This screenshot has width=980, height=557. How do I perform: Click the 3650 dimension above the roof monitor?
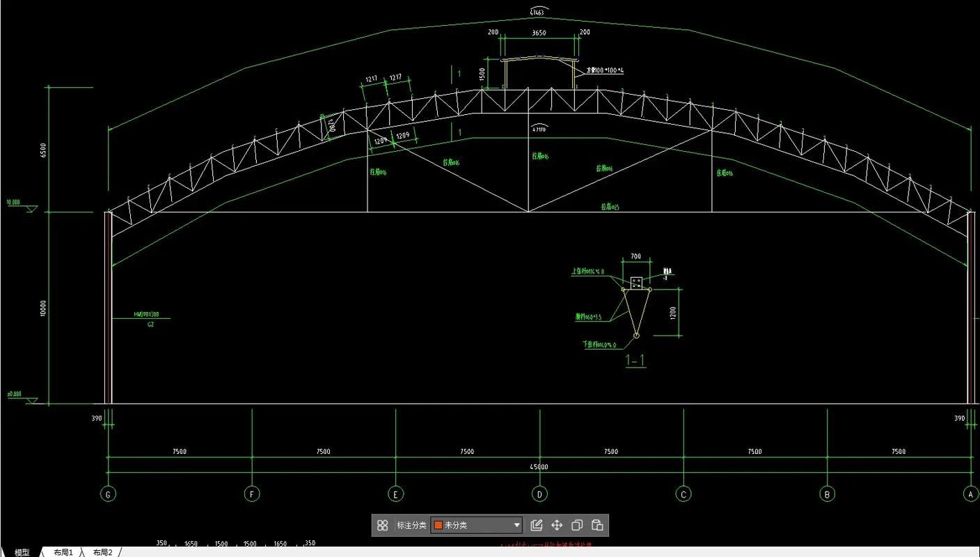coord(539,33)
